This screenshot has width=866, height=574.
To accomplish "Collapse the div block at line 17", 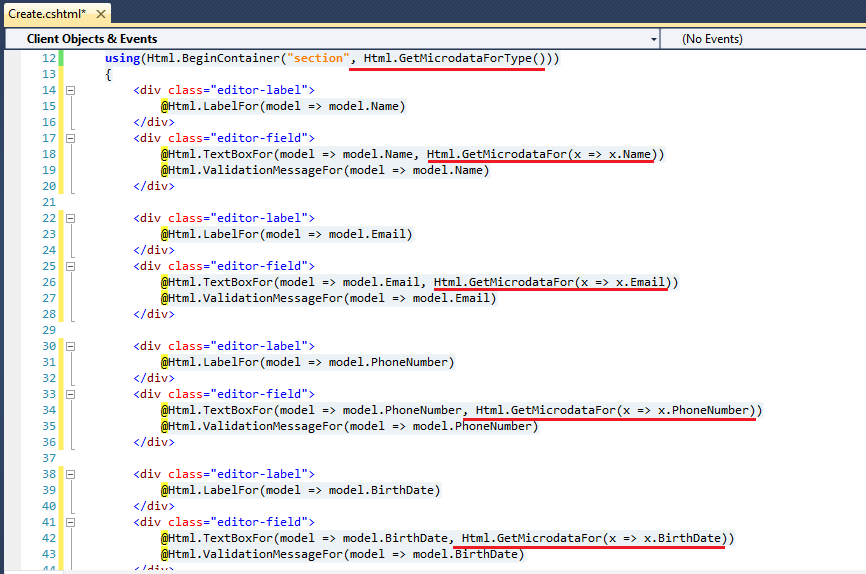I will point(71,138).
